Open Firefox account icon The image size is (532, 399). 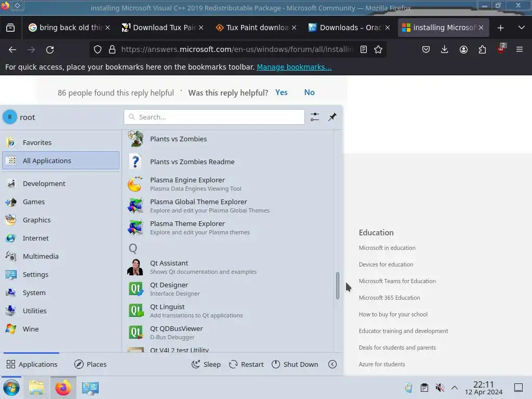click(x=463, y=49)
